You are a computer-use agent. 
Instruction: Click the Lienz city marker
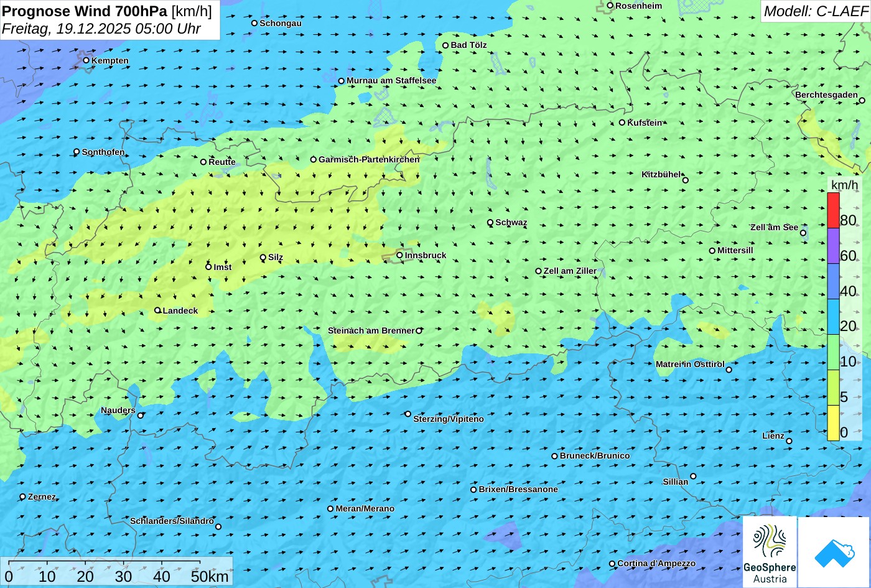coord(789,441)
